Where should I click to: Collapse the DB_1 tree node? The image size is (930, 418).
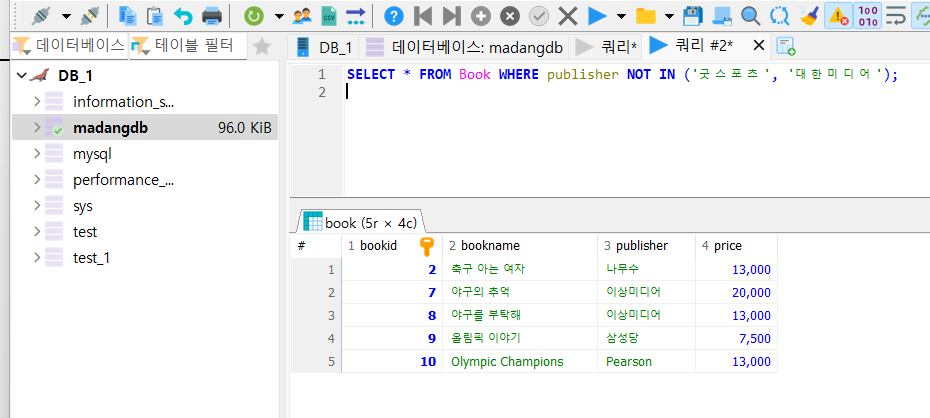click(x=21, y=75)
